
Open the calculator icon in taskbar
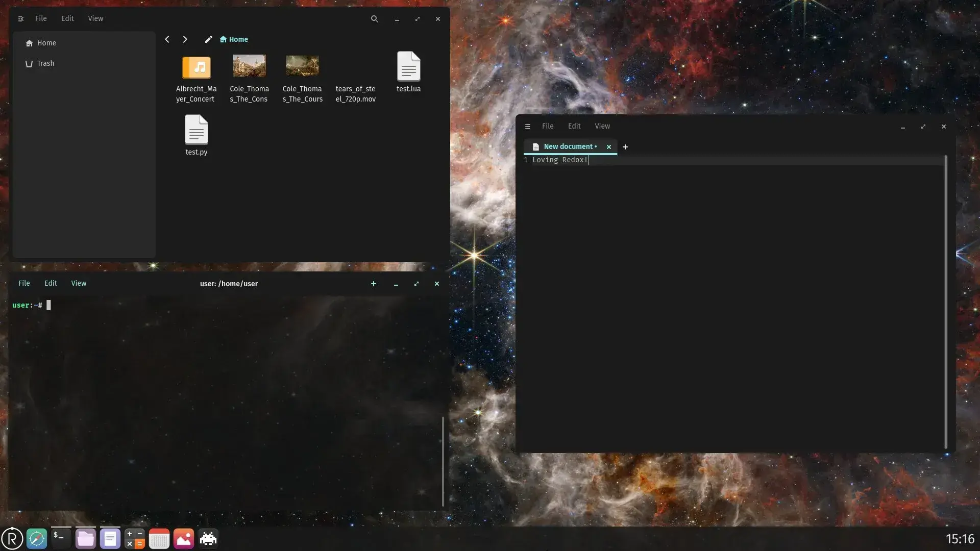click(x=135, y=538)
